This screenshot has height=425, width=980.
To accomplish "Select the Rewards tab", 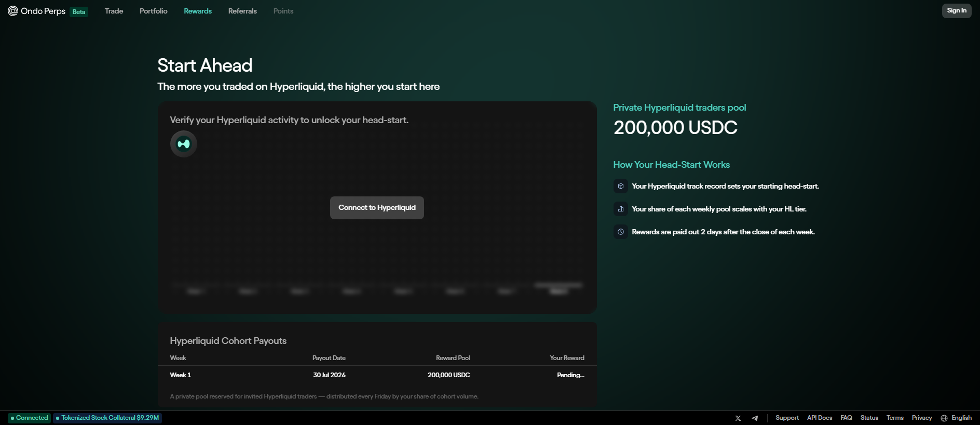I will click(198, 11).
